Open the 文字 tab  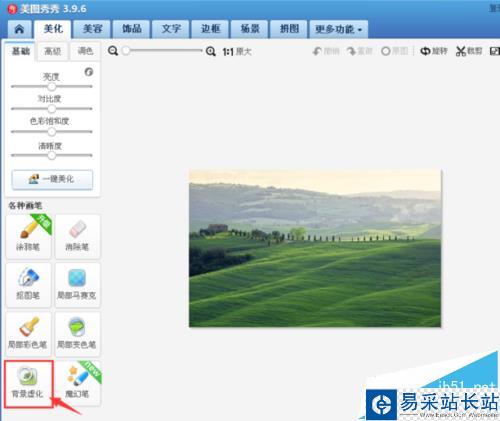pos(171,29)
